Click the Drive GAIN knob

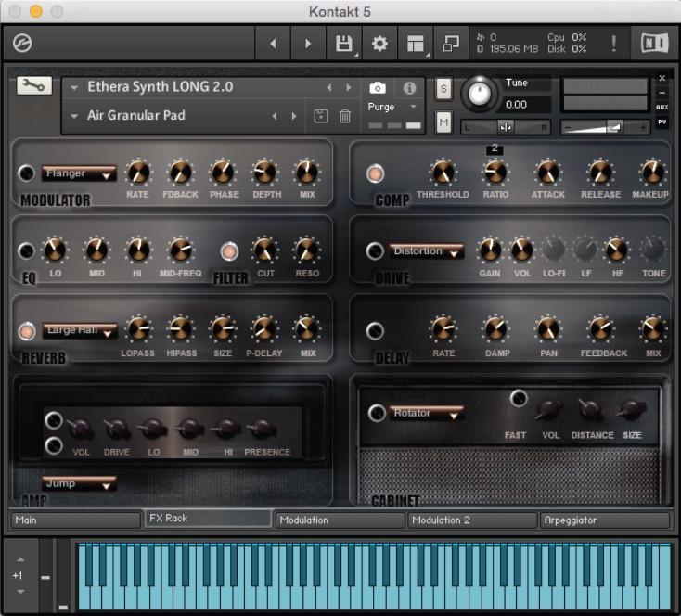point(490,250)
